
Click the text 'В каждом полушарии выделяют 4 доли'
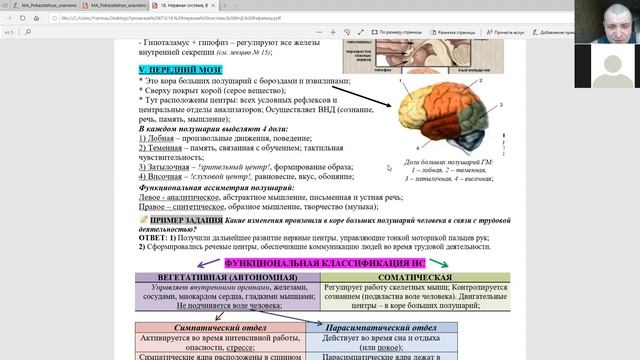pyautogui.click(x=213, y=129)
